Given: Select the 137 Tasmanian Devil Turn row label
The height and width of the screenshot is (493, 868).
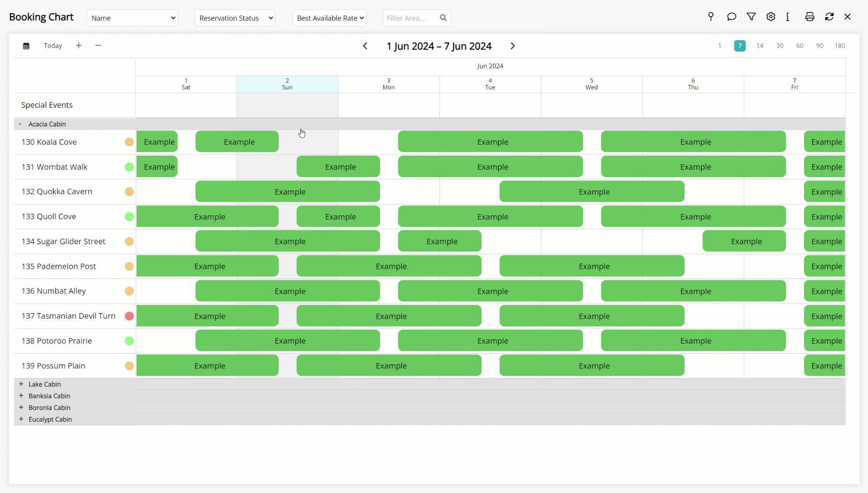Looking at the screenshot, I should click(x=69, y=316).
